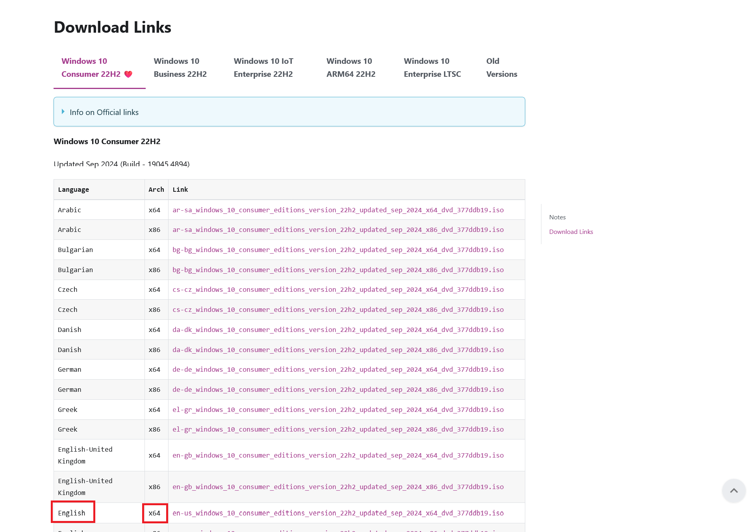
Task: Open the Windows 10 IoT Enterprise 22H2 tab
Action: [x=263, y=68]
